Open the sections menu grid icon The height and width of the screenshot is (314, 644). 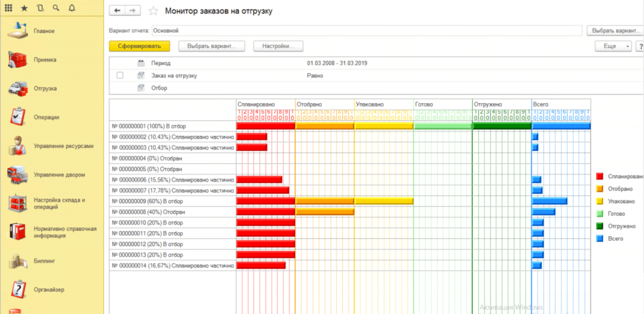click(x=9, y=8)
